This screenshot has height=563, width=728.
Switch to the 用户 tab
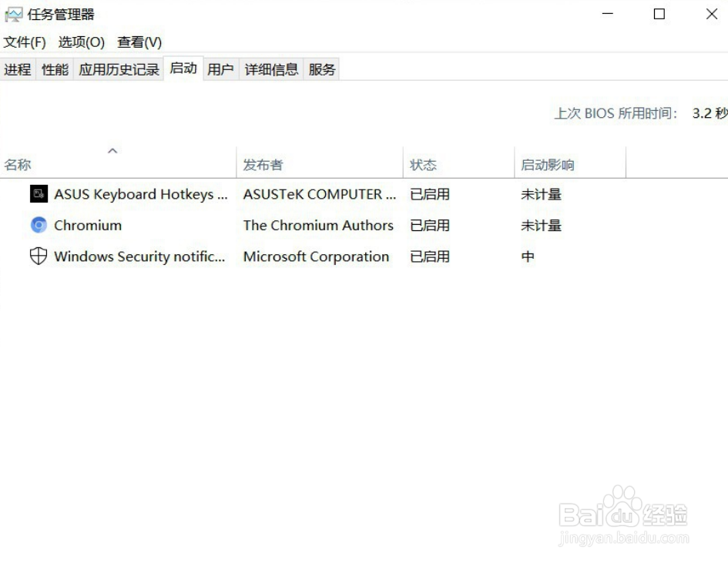pyautogui.click(x=220, y=69)
